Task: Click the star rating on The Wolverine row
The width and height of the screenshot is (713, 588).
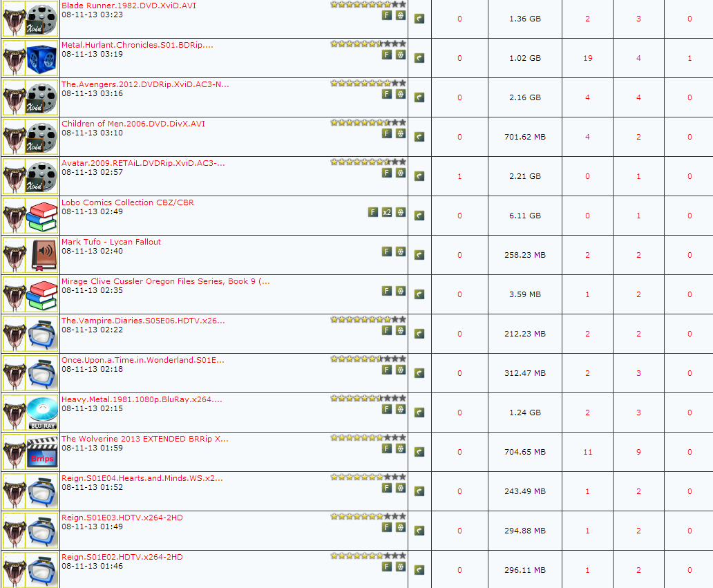Action: 368,437
